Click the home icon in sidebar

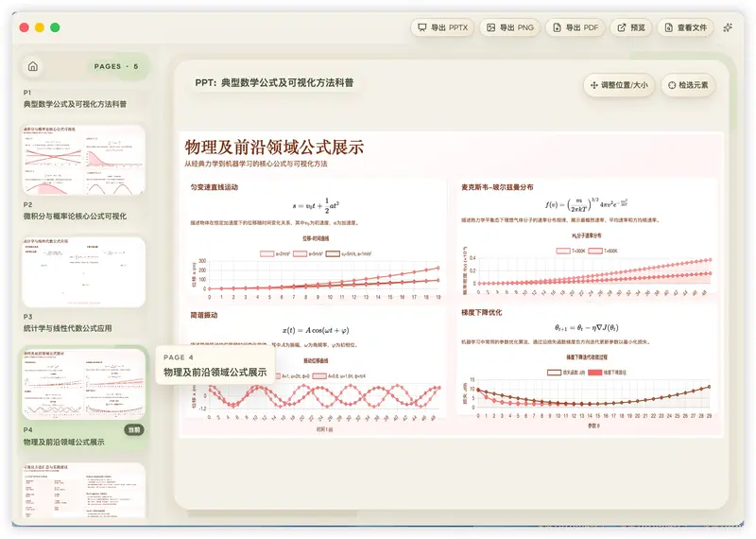tap(33, 66)
